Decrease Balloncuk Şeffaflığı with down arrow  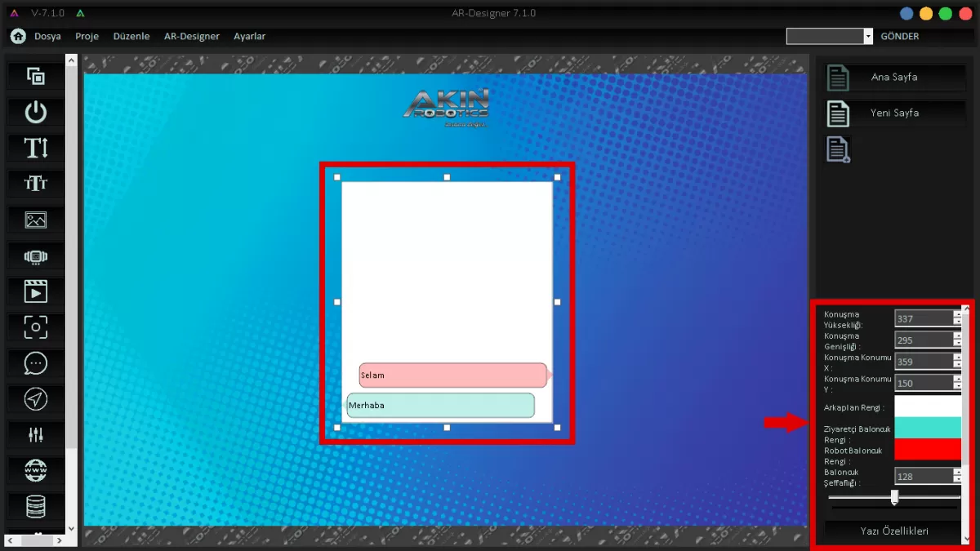(957, 480)
